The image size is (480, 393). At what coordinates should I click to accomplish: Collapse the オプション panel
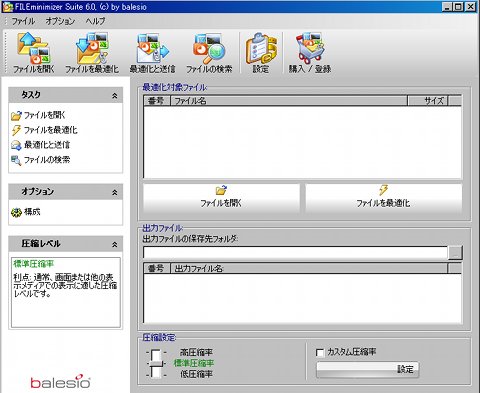tap(115, 192)
